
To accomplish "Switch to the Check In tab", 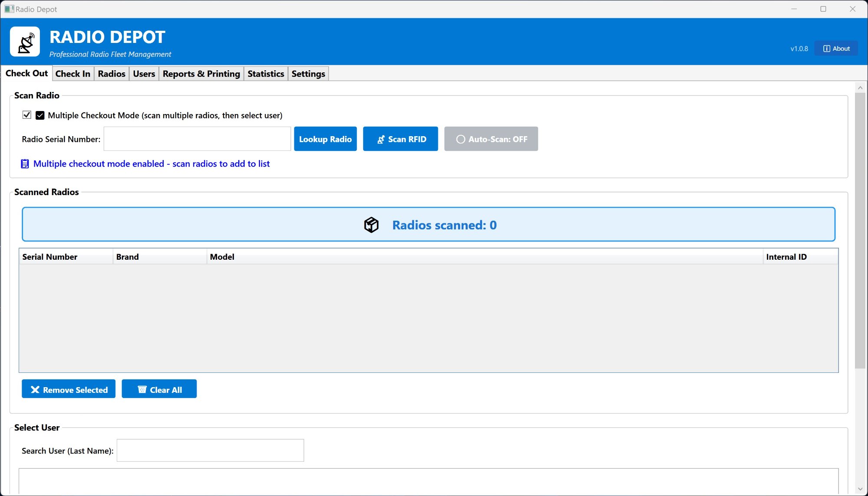I will 72,74.
